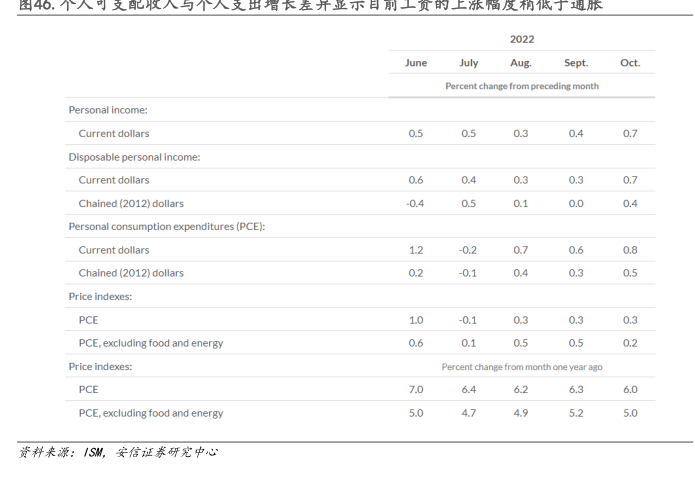Image resolution: width=695 pixels, height=481 pixels.
Task: Click the June column header
Action: (416, 63)
